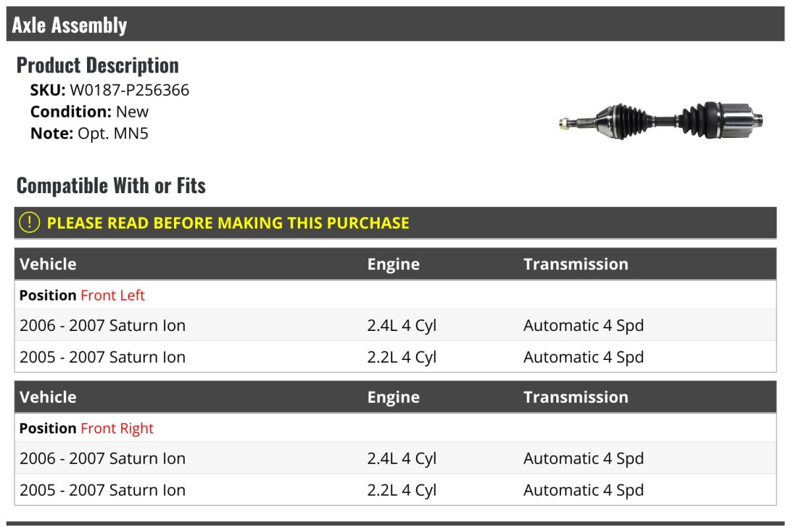Click Transmission header in Front Left table

(x=575, y=264)
